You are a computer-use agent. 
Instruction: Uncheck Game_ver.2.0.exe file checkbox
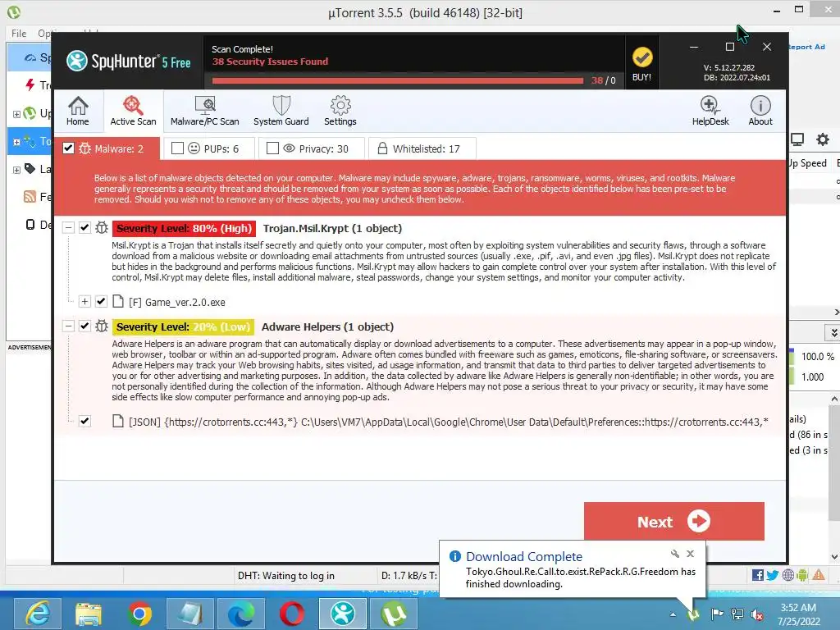(x=101, y=302)
